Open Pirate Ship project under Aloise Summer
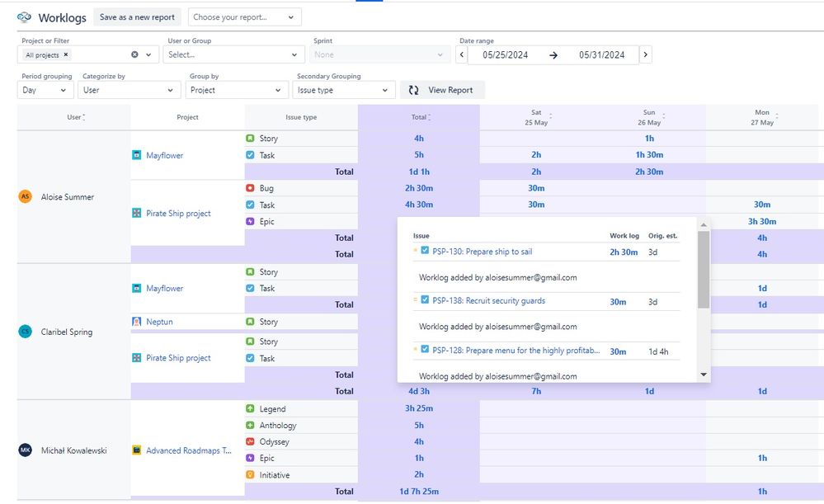This screenshot has width=824, height=504. pyautogui.click(x=178, y=213)
